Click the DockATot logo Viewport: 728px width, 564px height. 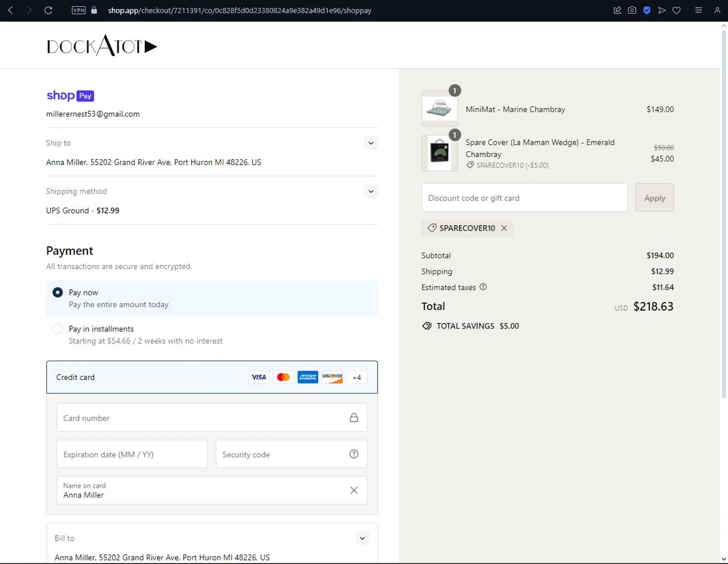[x=102, y=46]
